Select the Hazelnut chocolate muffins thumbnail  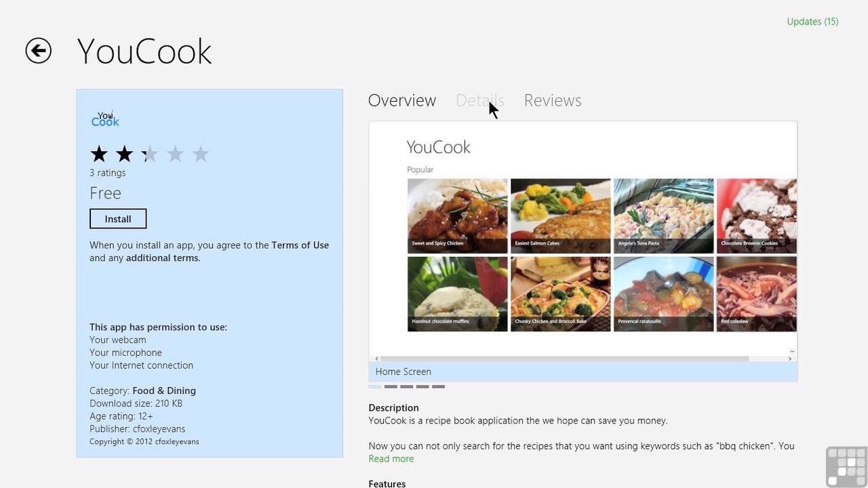click(x=458, y=293)
